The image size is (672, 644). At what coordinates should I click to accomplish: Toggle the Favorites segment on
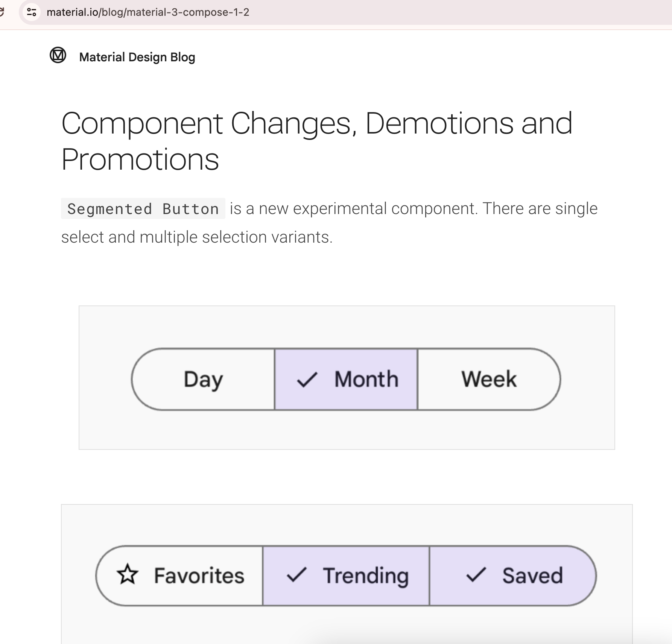[179, 576]
